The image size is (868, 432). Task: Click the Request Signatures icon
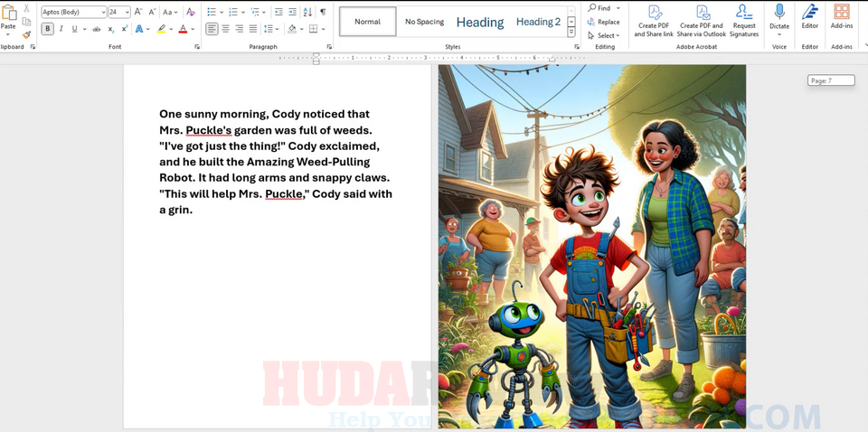click(x=744, y=21)
